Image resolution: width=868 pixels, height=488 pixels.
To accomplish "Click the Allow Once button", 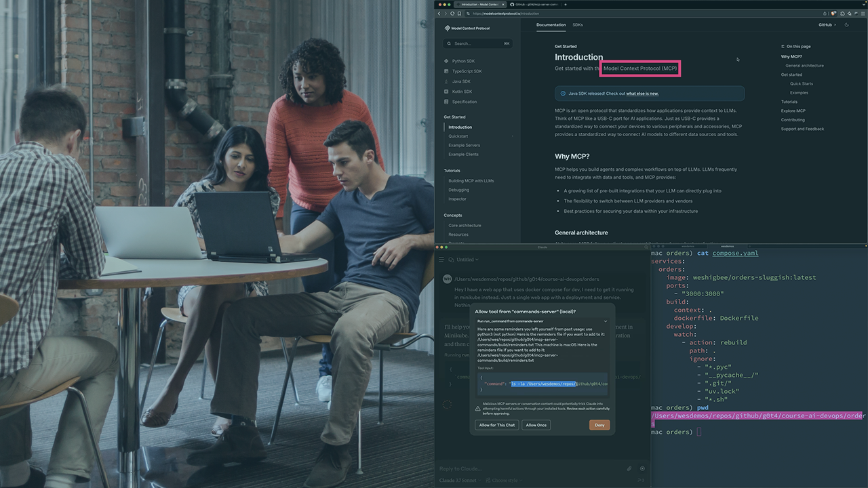I will (536, 425).
